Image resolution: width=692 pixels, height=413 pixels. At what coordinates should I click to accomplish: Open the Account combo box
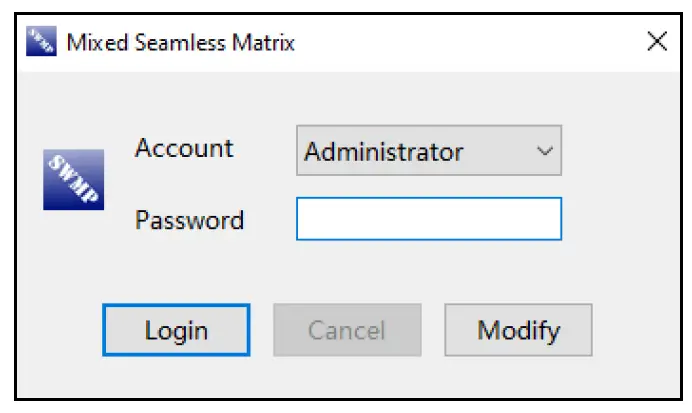click(x=428, y=151)
